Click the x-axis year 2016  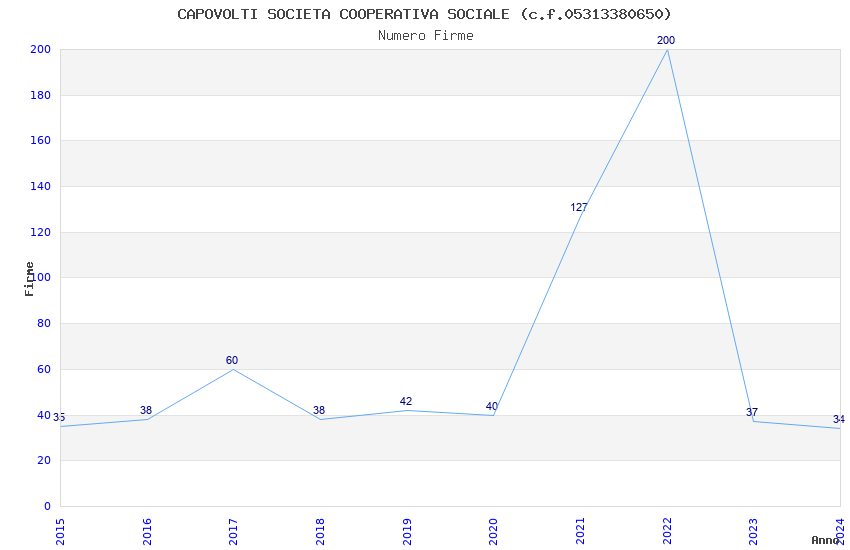(x=147, y=532)
